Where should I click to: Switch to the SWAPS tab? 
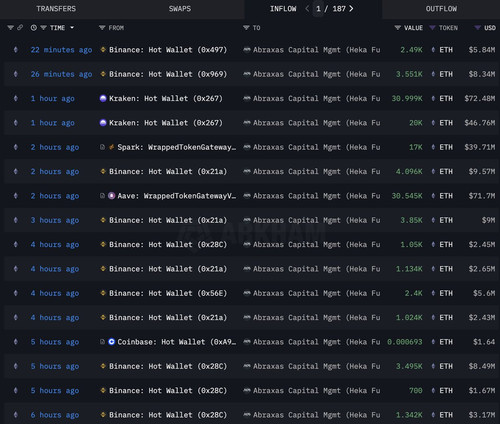point(180,9)
